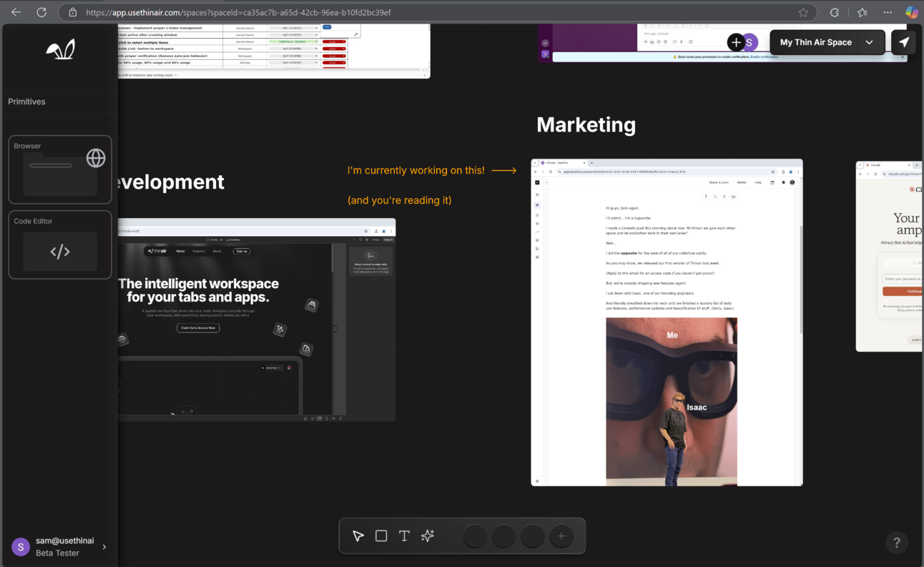Add a Code Editor primitive card
The width and height of the screenshot is (924, 567).
click(60, 245)
